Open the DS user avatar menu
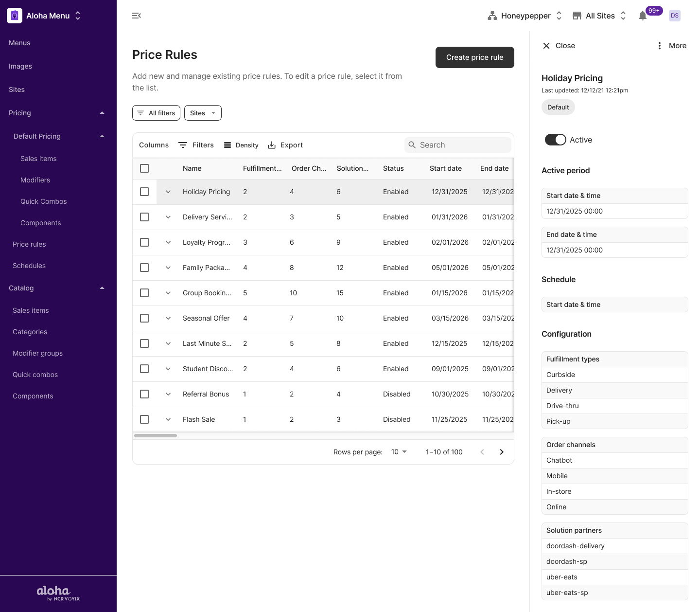Screen dimensions: 700x612 pos(674,15)
